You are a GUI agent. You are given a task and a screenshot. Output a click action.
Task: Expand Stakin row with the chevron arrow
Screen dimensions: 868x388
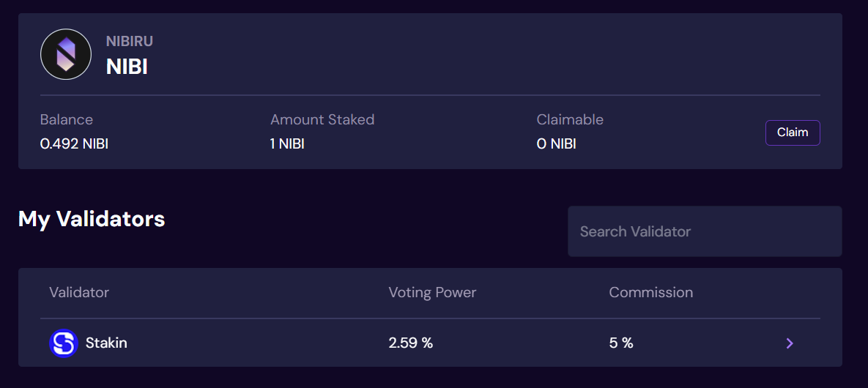(790, 343)
